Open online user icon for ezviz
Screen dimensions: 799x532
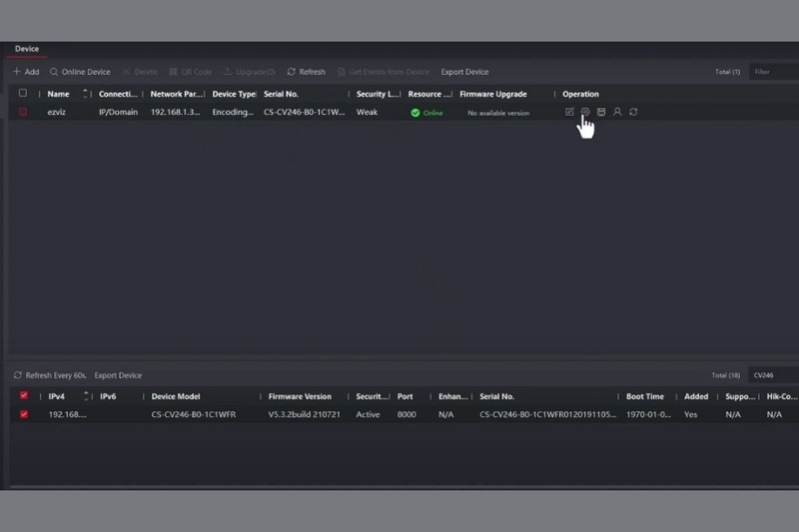coord(617,112)
